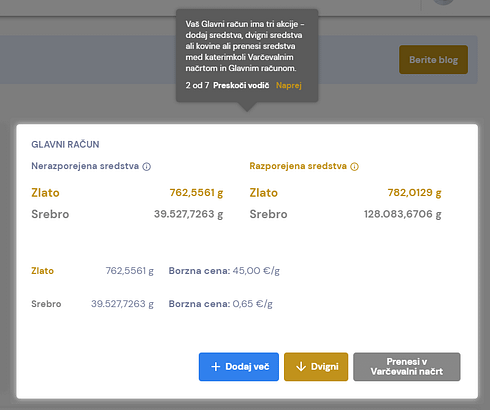
Task: Click the Dvigni text label
Action: coord(325,367)
